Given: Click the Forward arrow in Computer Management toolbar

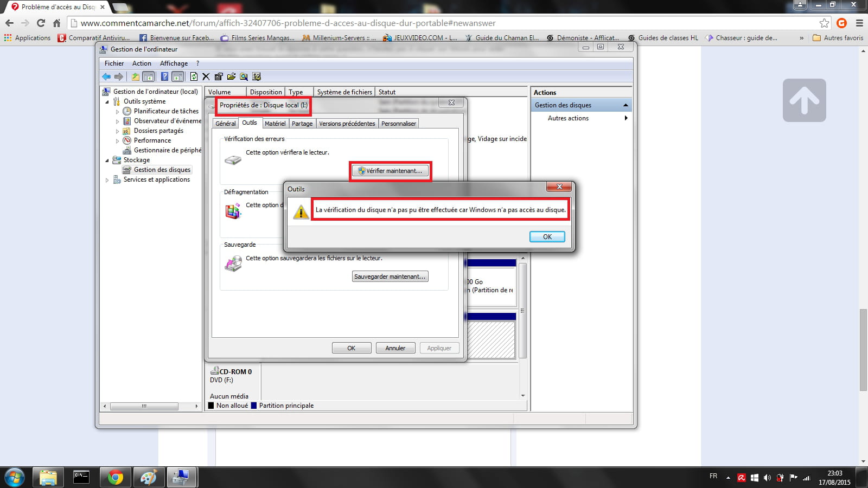Looking at the screenshot, I should pyautogui.click(x=118, y=76).
